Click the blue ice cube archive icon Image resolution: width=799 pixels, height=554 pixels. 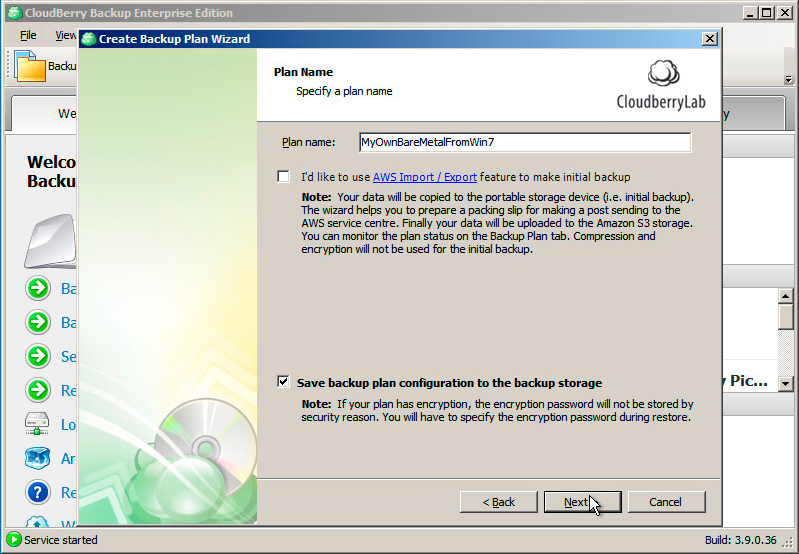point(38,458)
